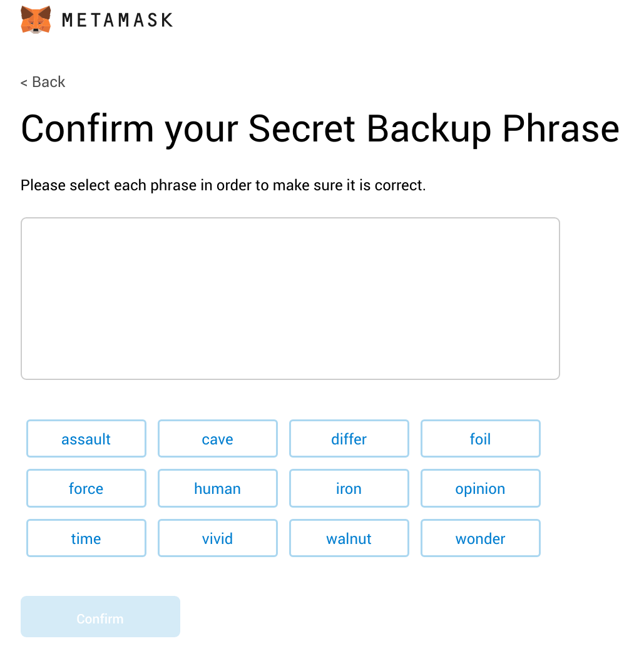
Task: Pick the "cave" seed word
Action: click(x=218, y=439)
